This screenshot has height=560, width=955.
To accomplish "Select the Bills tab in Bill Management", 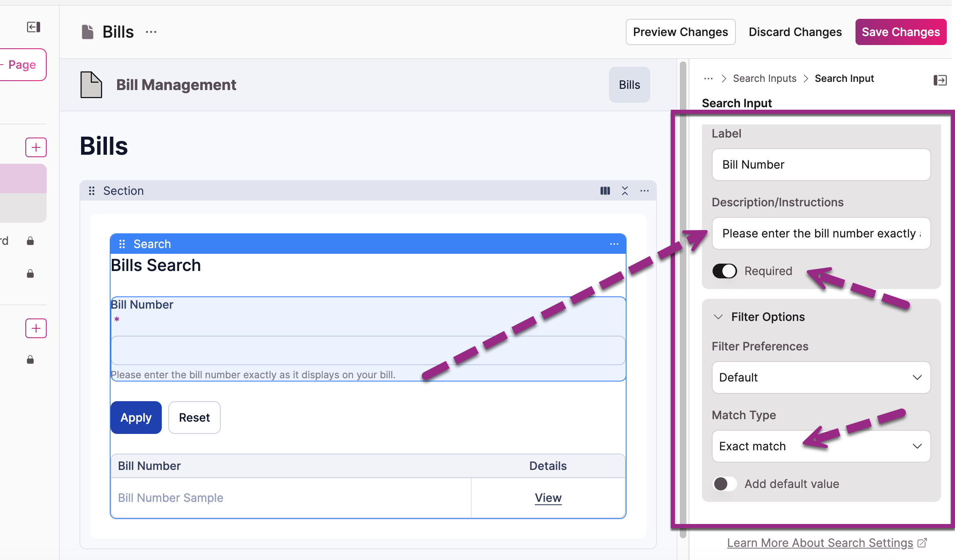I will click(629, 85).
